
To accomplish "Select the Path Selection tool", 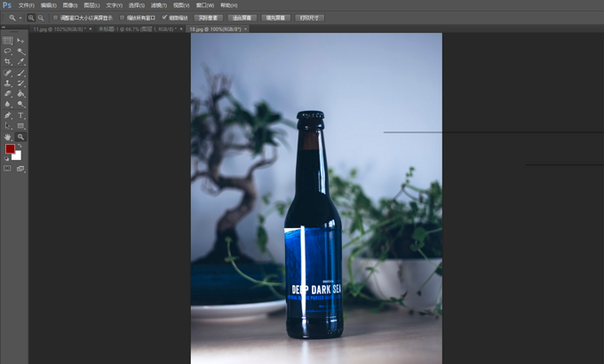I will 8,125.
